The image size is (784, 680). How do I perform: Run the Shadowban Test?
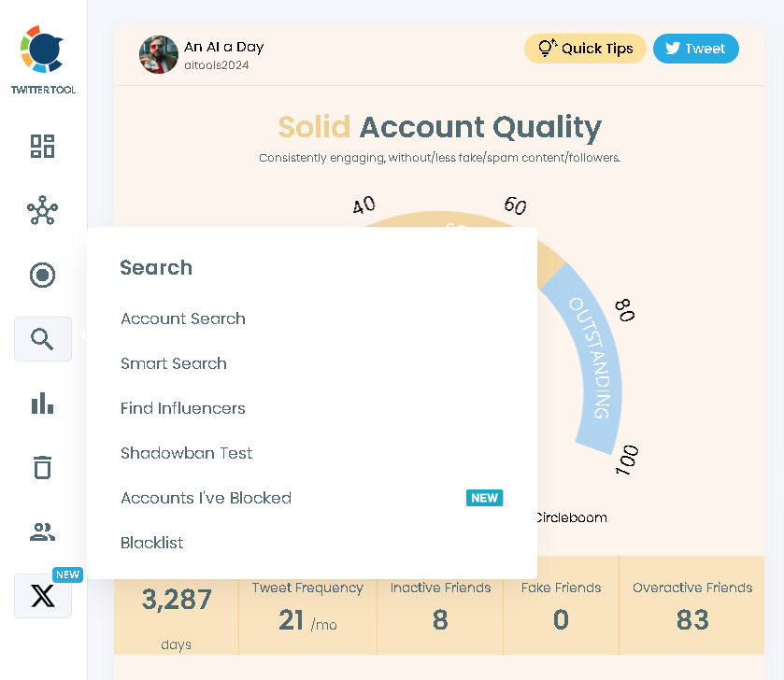pos(186,453)
